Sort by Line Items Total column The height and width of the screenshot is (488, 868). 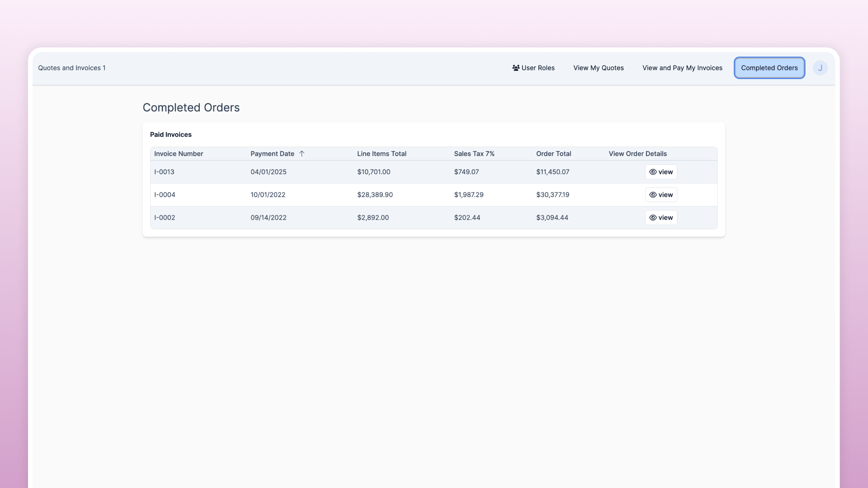(382, 154)
